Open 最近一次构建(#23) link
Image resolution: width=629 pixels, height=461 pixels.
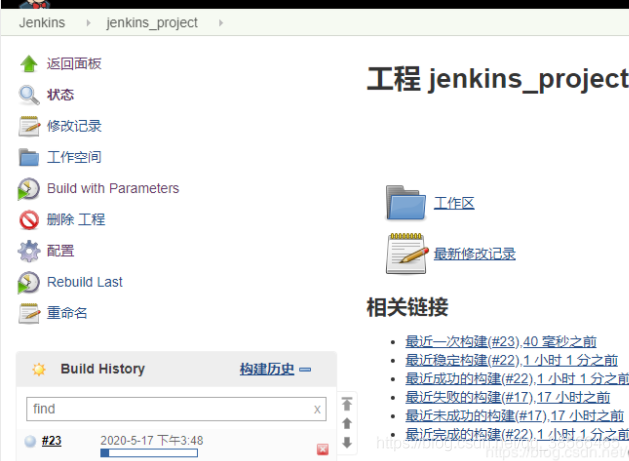[501, 342]
